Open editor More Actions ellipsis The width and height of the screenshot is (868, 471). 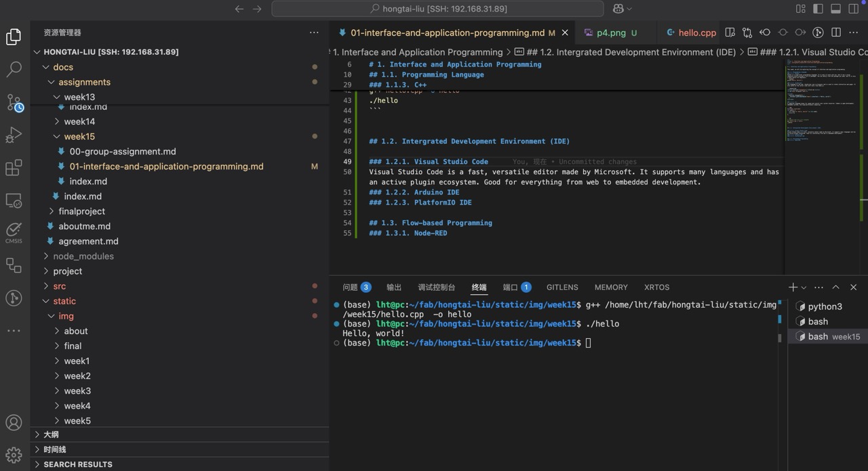tap(854, 33)
